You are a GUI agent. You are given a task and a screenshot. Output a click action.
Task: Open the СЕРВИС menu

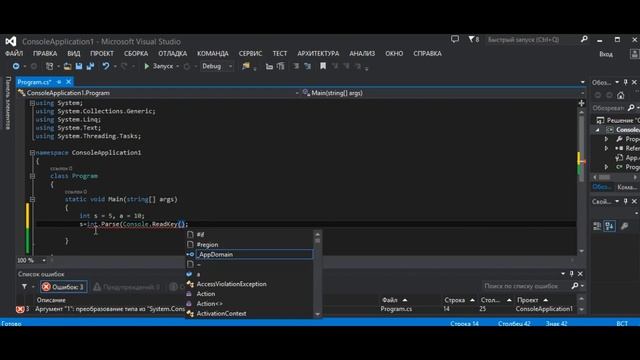point(250,53)
